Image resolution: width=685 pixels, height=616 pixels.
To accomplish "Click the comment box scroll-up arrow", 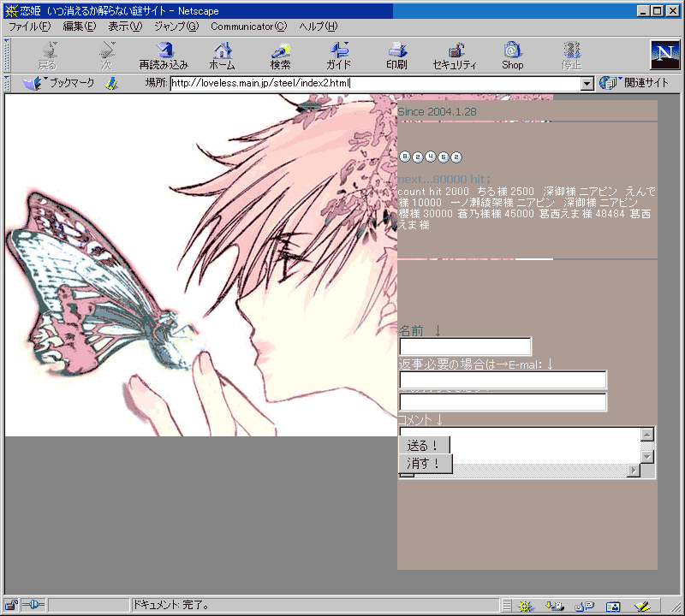I will (x=647, y=435).
